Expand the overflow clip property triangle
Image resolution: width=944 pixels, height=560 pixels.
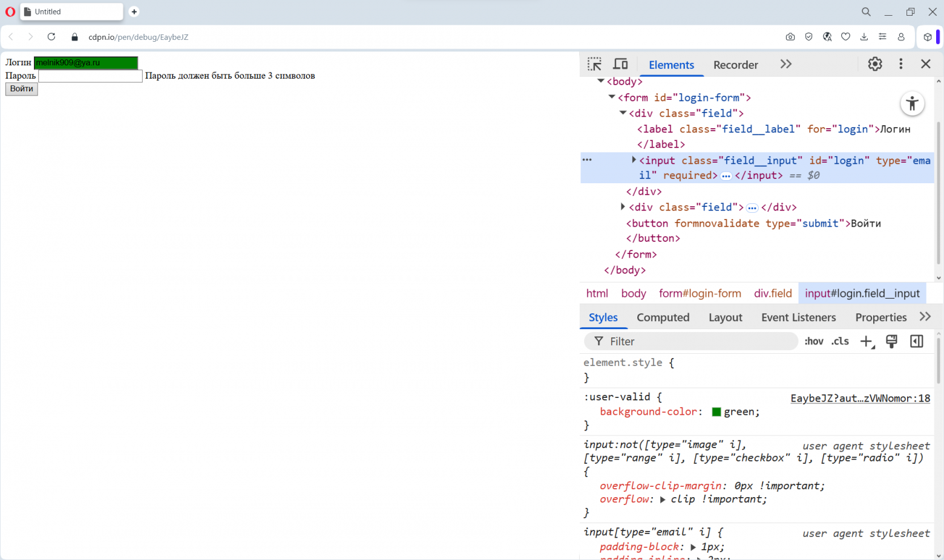click(x=663, y=500)
